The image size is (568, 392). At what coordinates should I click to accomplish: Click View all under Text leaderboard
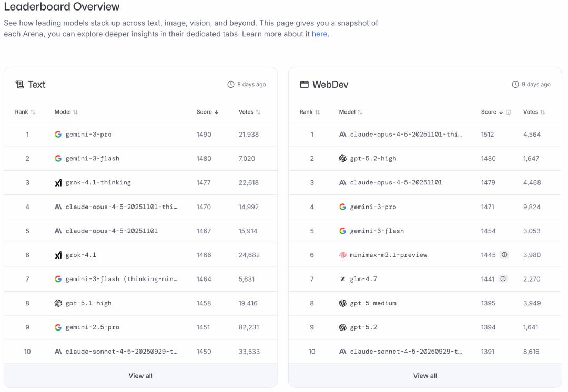tap(140, 376)
